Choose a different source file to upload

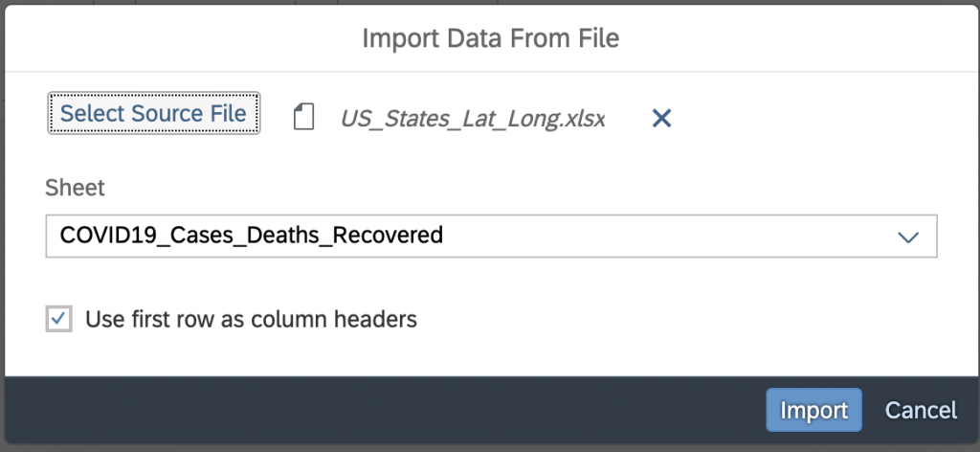pyautogui.click(x=154, y=113)
